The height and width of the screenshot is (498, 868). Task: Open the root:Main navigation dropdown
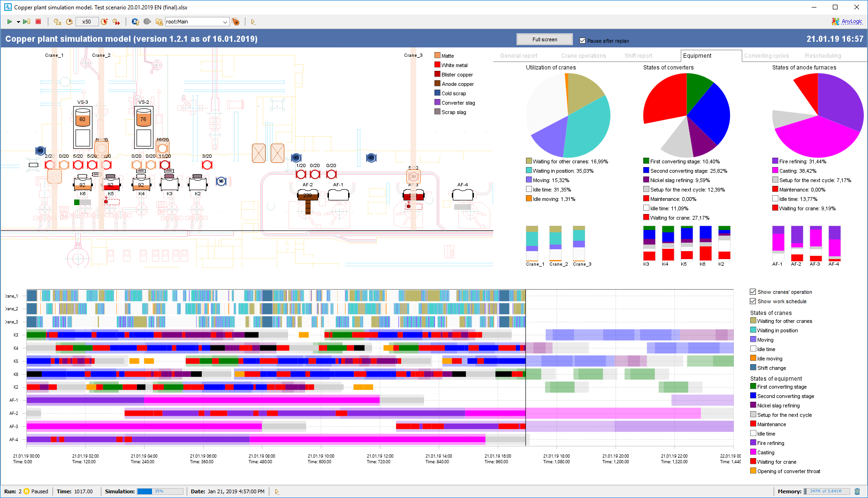pos(197,22)
